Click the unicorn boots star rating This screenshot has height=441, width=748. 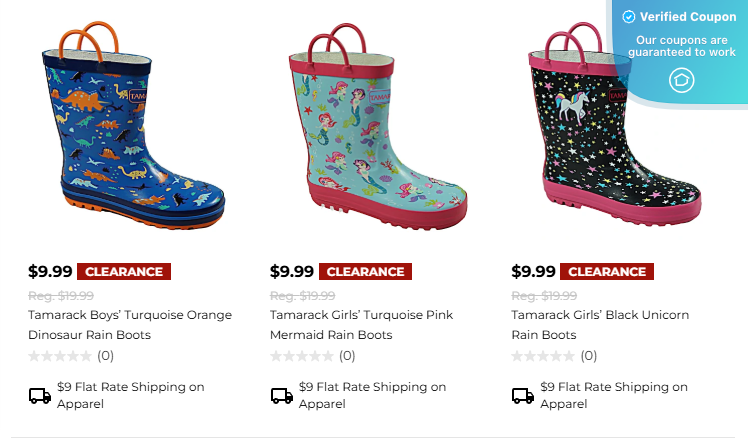[543, 355]
